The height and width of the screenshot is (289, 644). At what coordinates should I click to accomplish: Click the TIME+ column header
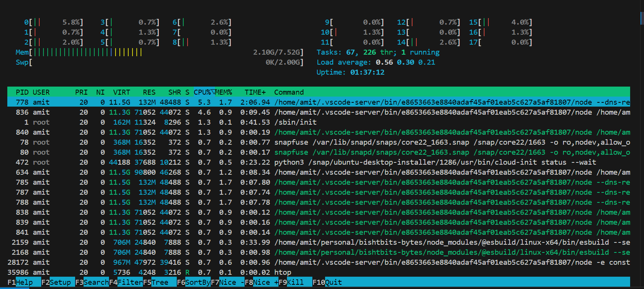click(x=255, y=92)
